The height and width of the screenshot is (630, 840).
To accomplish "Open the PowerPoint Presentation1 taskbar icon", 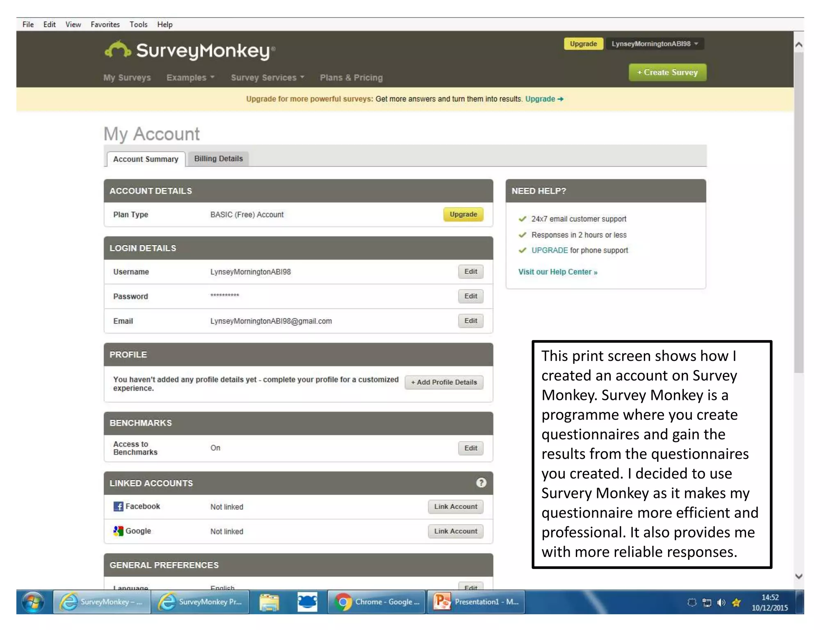I will (x=477, y=602).
